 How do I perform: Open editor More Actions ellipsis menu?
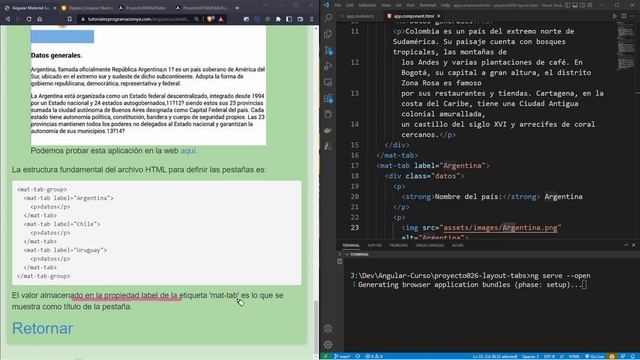click(633, 16)
